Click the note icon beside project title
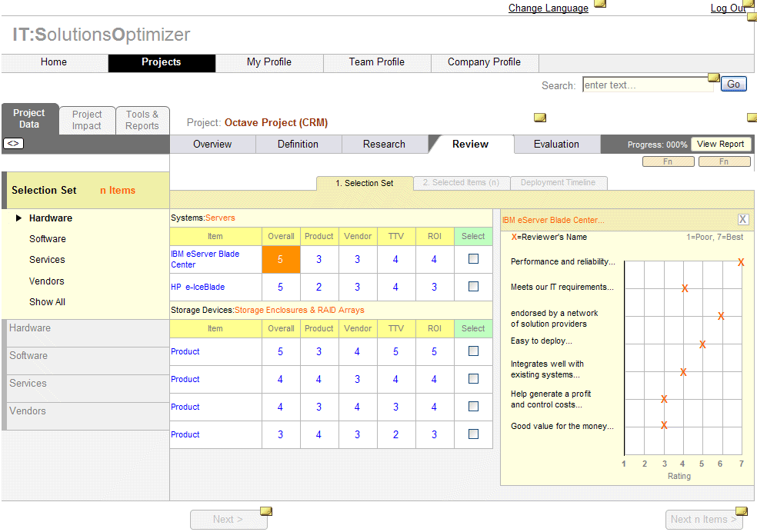This screenshot has width=757, height=532. coord(540,118)
